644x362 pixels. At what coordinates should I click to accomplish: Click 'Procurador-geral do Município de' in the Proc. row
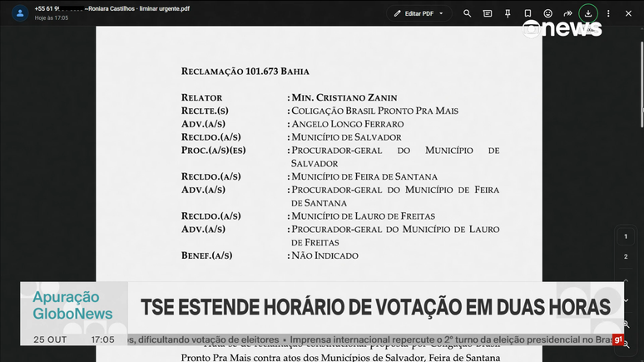[395, 151]
